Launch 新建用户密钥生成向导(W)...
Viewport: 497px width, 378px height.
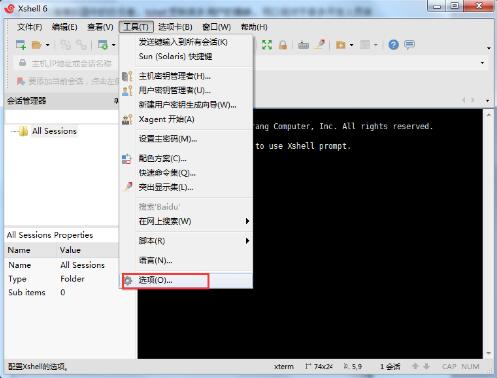(x=186, y=105)
